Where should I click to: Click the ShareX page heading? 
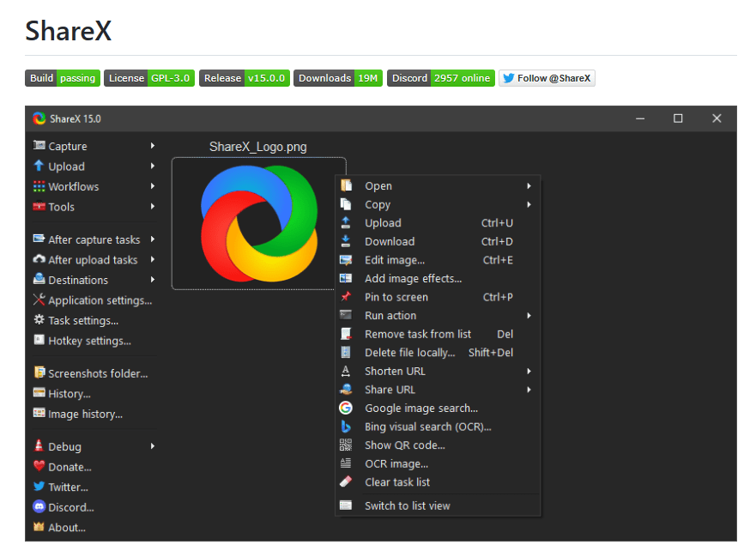(x=69, y=31)
